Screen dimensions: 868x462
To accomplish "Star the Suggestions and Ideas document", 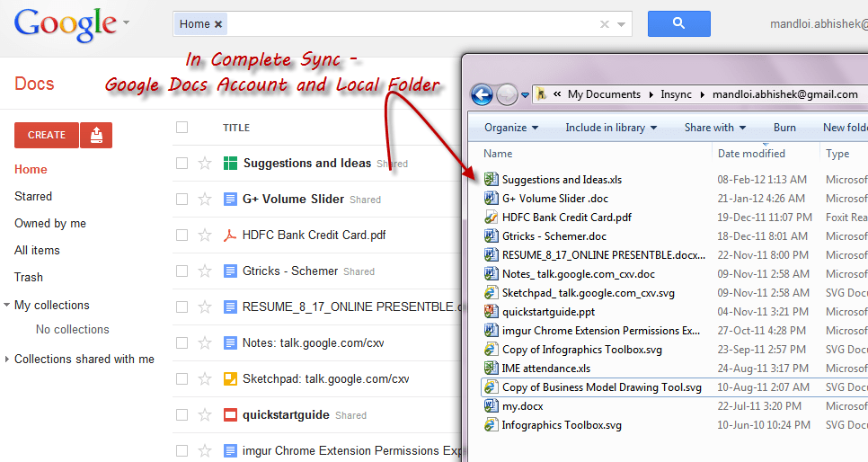I will click(x=205, y=164).
